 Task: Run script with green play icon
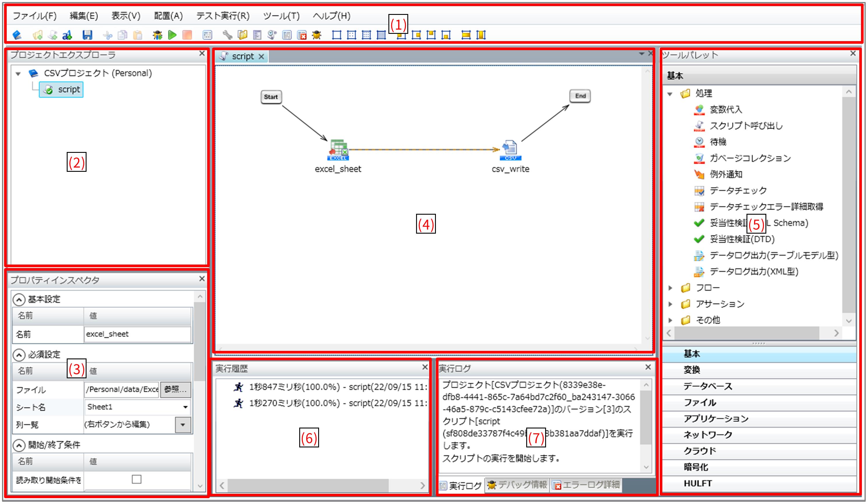(x=172, y=35)
